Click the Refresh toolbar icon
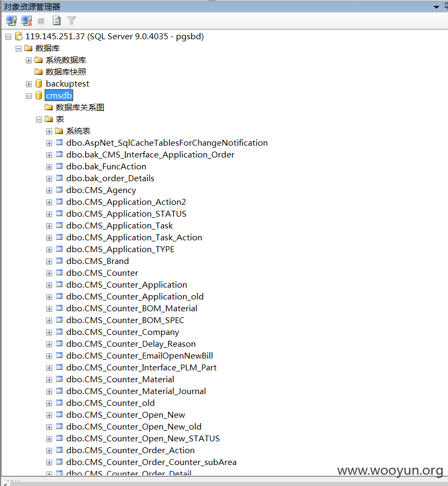Image resolution: width=448 pixels, height=486 pixels. (x=56, y=21)
